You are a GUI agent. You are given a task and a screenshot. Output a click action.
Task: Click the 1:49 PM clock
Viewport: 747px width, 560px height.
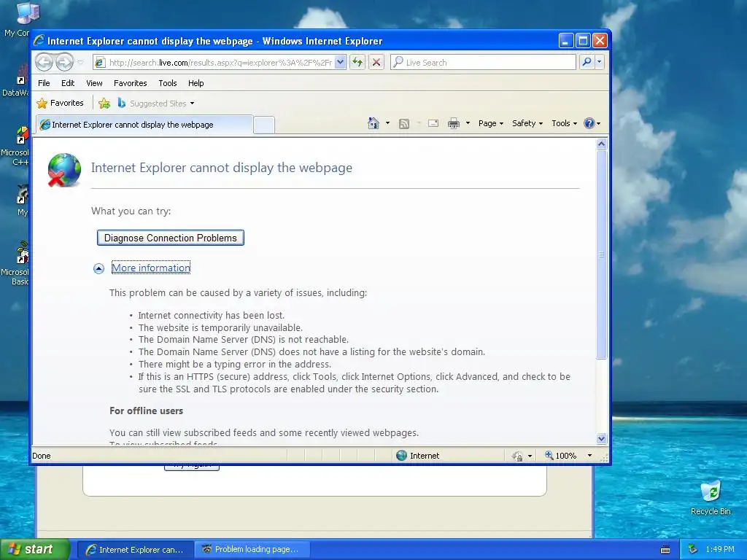click(720, 549)
